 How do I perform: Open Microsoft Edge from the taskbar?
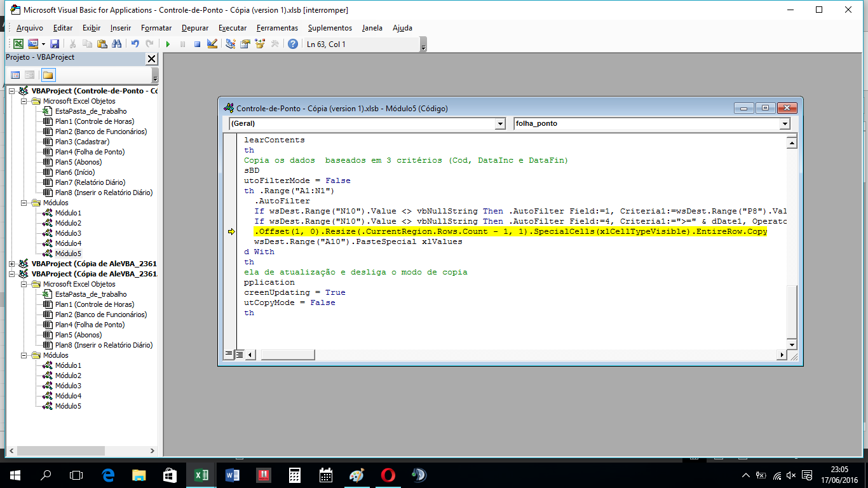[108, 475]
